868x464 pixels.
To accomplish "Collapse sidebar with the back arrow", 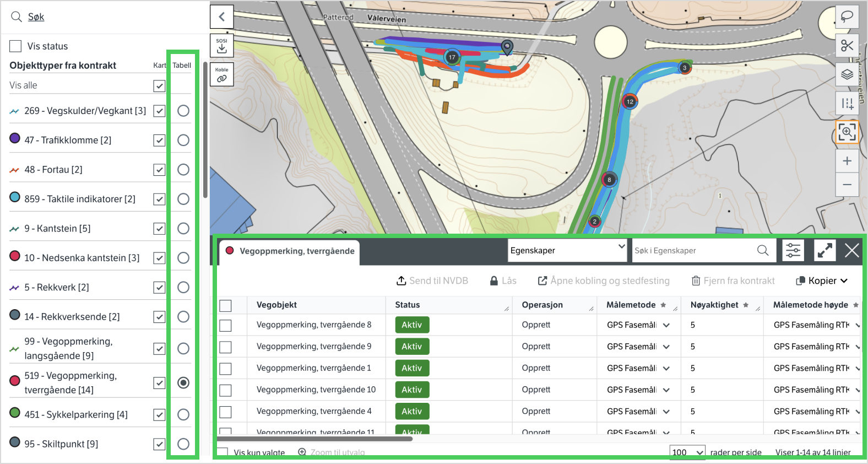I will (x=221, y=17).
